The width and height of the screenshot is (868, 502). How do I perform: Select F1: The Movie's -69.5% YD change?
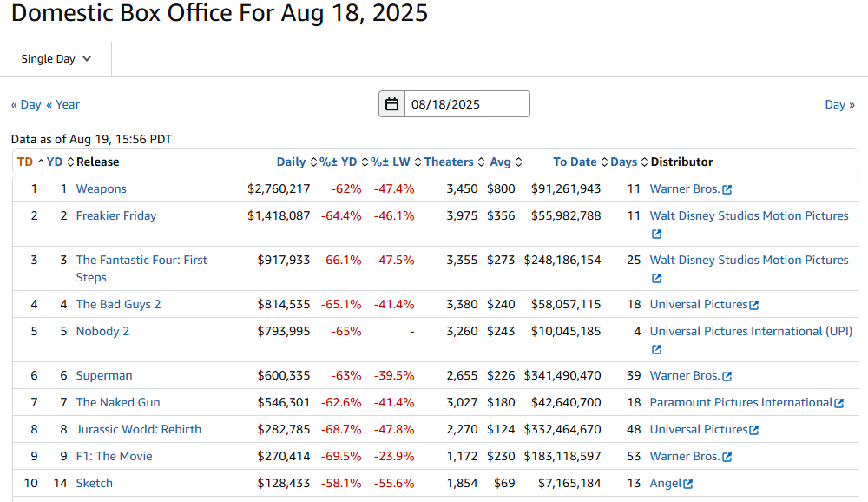tap(341, 456)
